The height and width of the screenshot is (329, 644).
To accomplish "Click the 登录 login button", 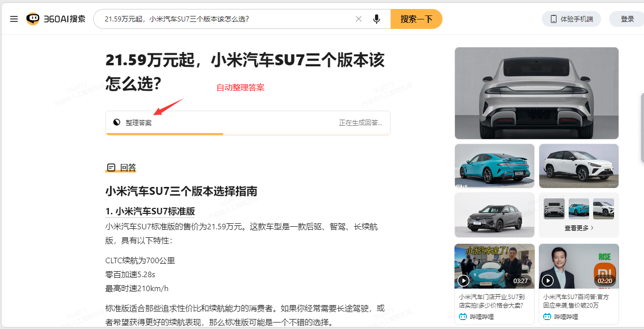I will click(627, 19).
